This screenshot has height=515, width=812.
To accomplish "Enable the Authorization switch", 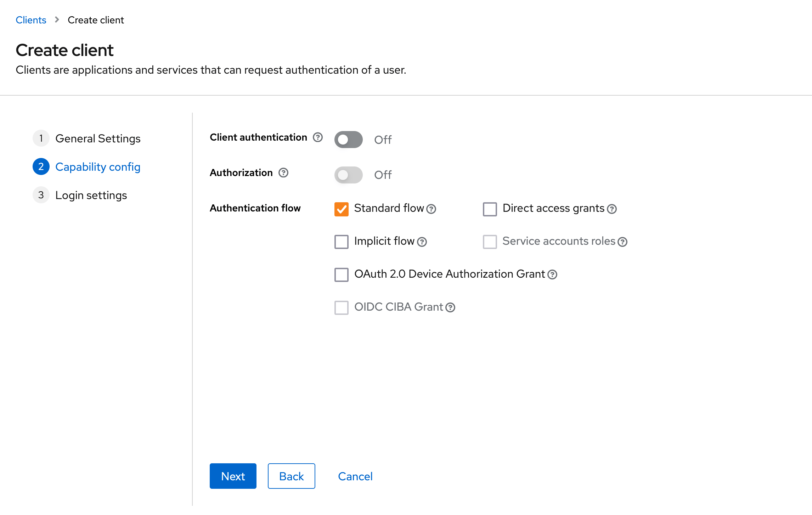I will click(x=348, y=175).
